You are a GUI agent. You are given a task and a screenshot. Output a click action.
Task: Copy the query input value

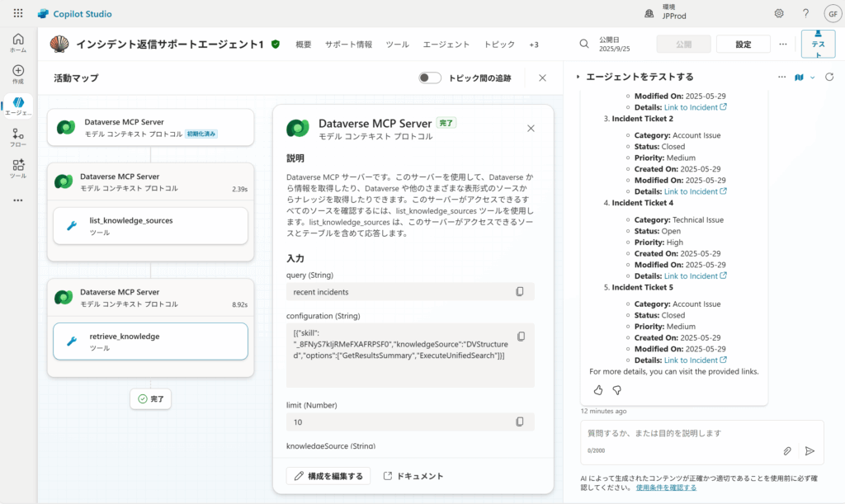pos(520,292)
